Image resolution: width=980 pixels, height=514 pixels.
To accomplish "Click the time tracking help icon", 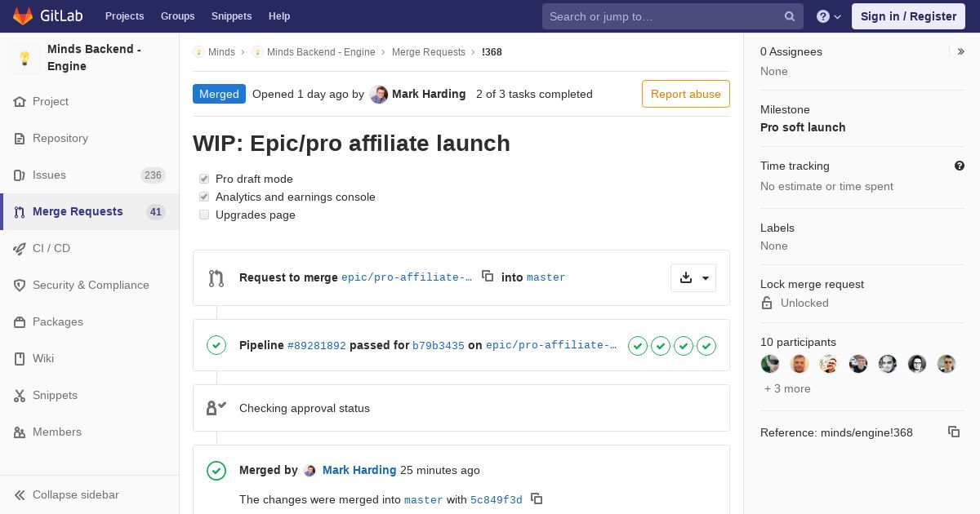I will coord(960,166).
